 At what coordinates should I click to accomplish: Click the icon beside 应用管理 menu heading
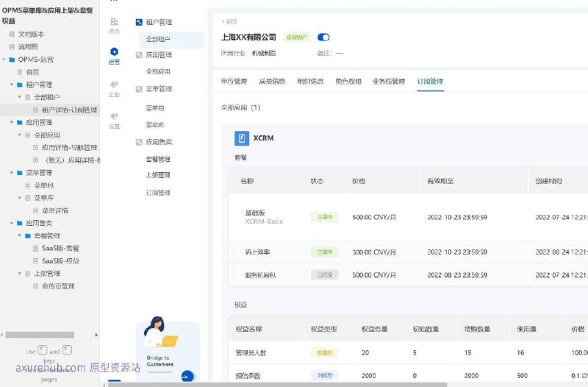(139, 54)
